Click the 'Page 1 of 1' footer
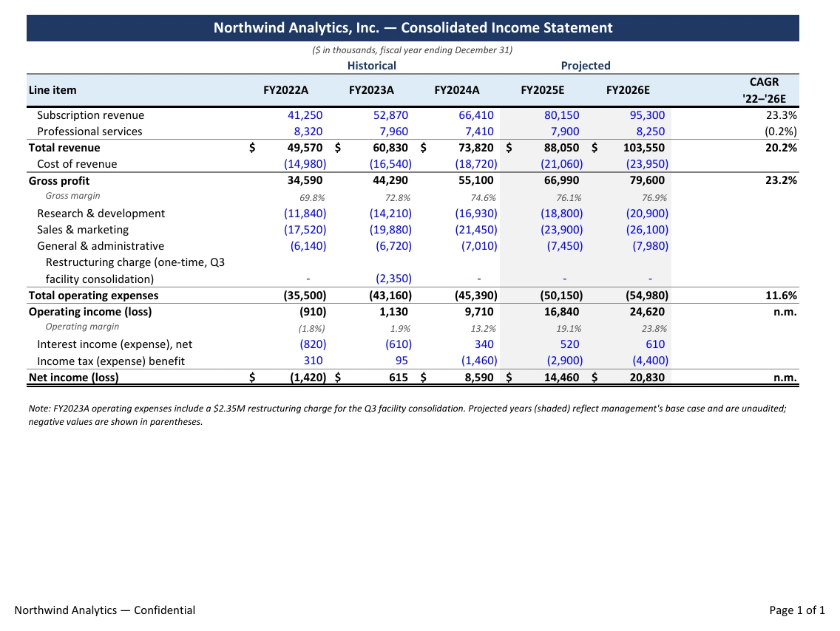Screen dimensions: 840x631 pos(797,610)
